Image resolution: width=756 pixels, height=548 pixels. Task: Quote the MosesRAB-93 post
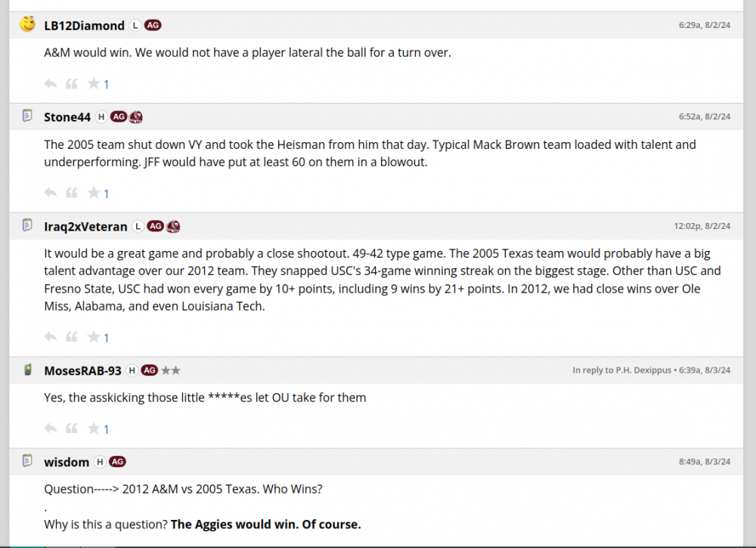tap(72, 429)
